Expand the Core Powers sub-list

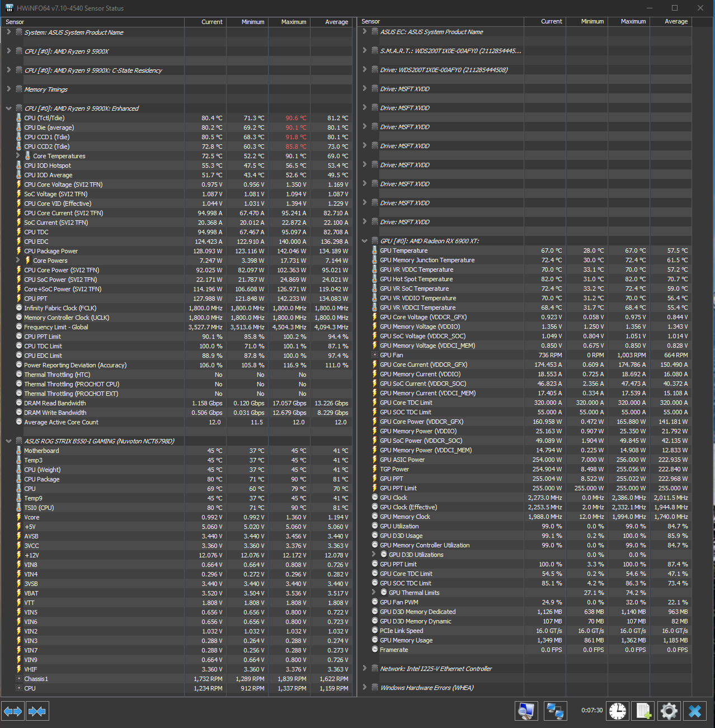pos(17,260)
